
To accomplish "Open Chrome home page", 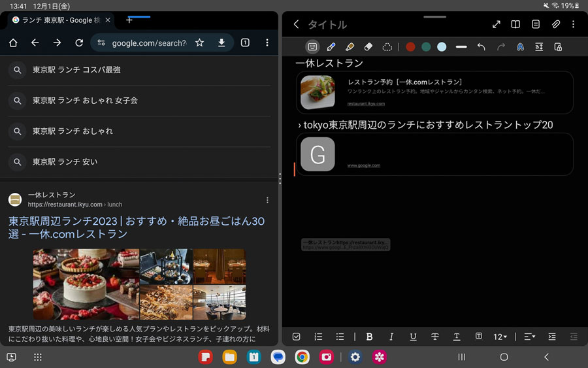I will [x=13, y=42].
